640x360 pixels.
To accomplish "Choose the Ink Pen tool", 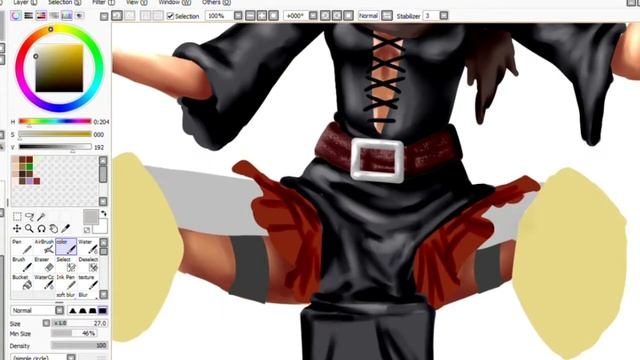I will pyautogui.click(x=66, y=282).
